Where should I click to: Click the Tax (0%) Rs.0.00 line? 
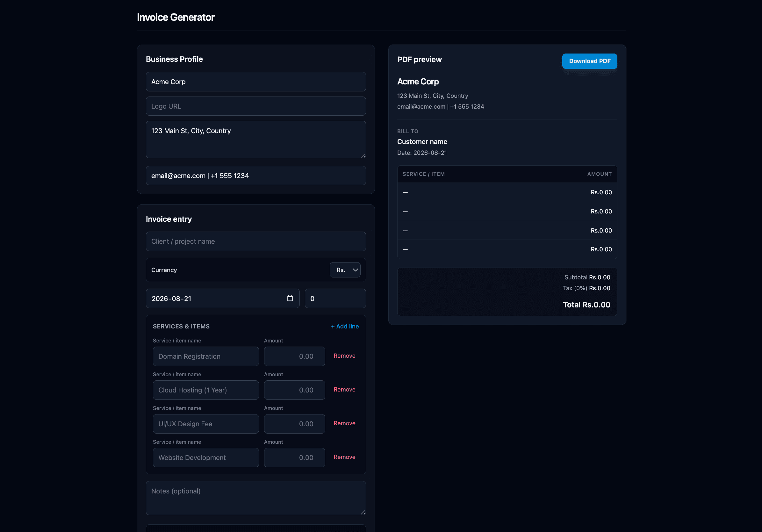pyautogui.click(x=586, y=288)
